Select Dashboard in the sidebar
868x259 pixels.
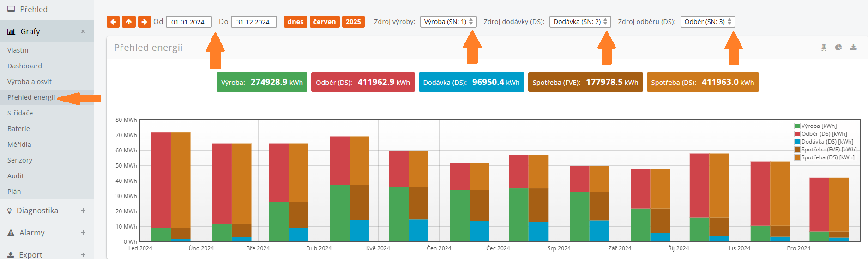click(x=24, y=66)
